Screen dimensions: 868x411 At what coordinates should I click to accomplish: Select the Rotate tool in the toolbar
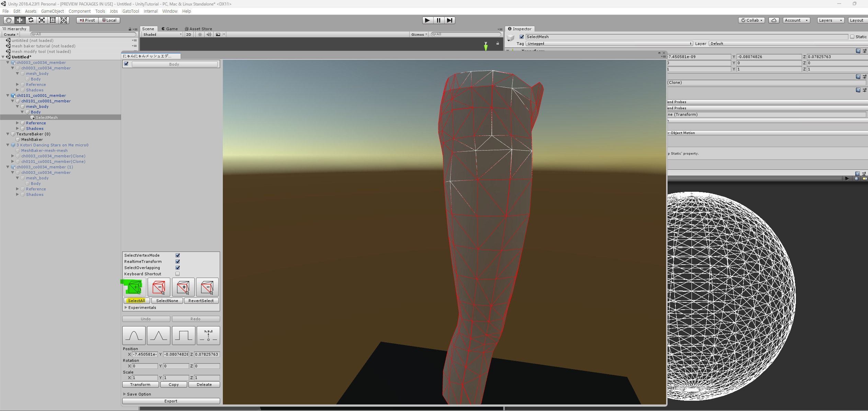tap(31, 20)
